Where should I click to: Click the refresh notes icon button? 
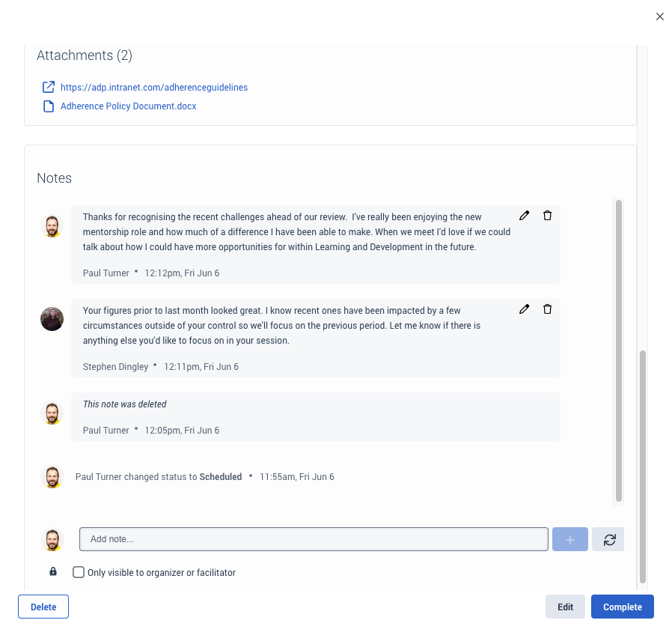(x=609, y=539)
